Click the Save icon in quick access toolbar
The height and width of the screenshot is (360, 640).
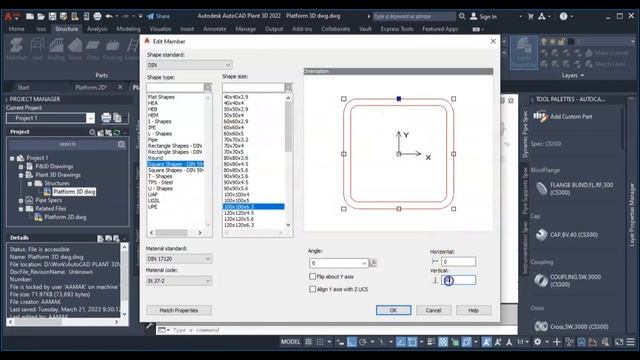52,16
